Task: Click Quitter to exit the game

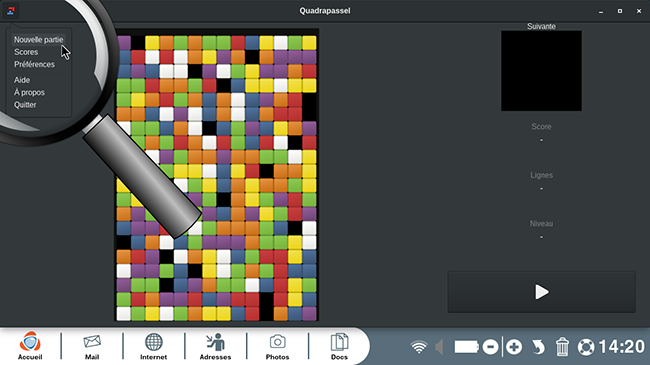Action: [x=25, y=105]
